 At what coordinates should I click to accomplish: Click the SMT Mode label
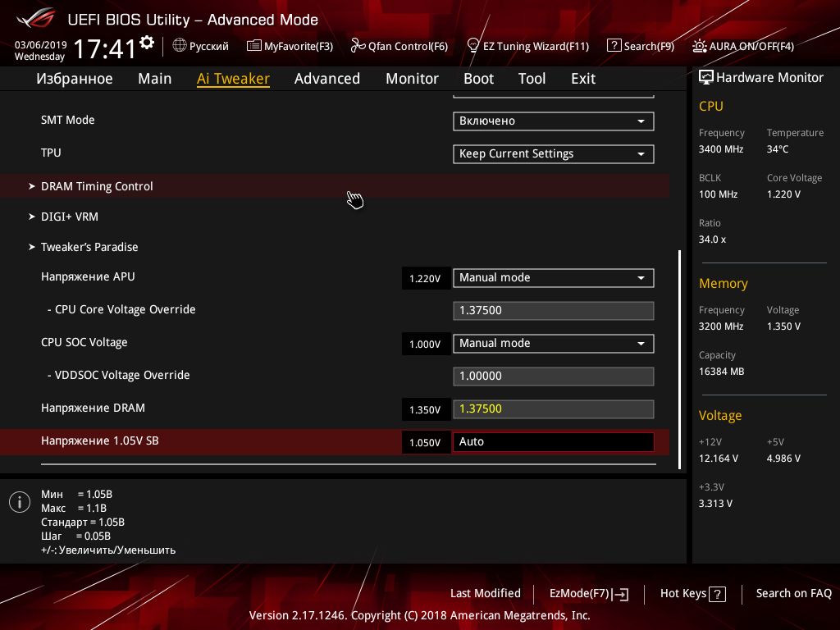click(67, 120)
